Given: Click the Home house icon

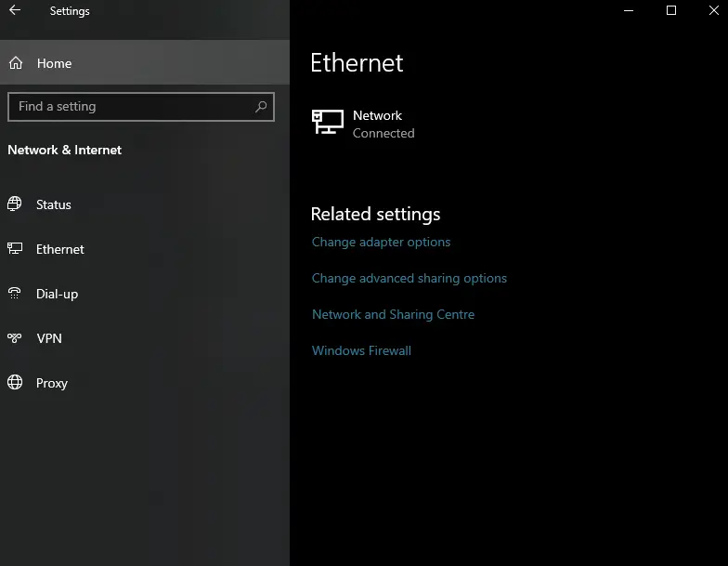Looking at the screenshot, I should [x=16, y=63].
